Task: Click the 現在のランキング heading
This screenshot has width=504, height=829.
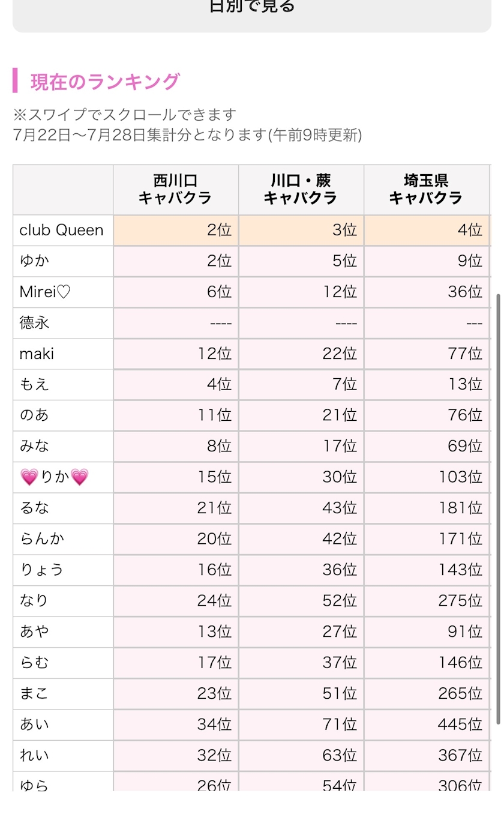Action: [x=105, y=81]
